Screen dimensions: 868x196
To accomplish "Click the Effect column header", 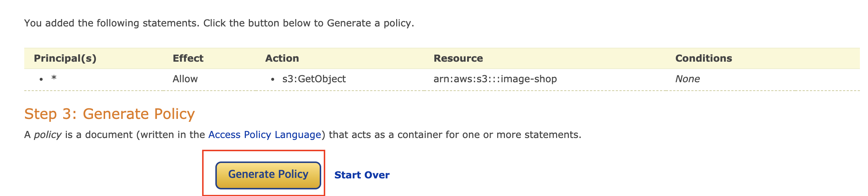I will (188, 58).
